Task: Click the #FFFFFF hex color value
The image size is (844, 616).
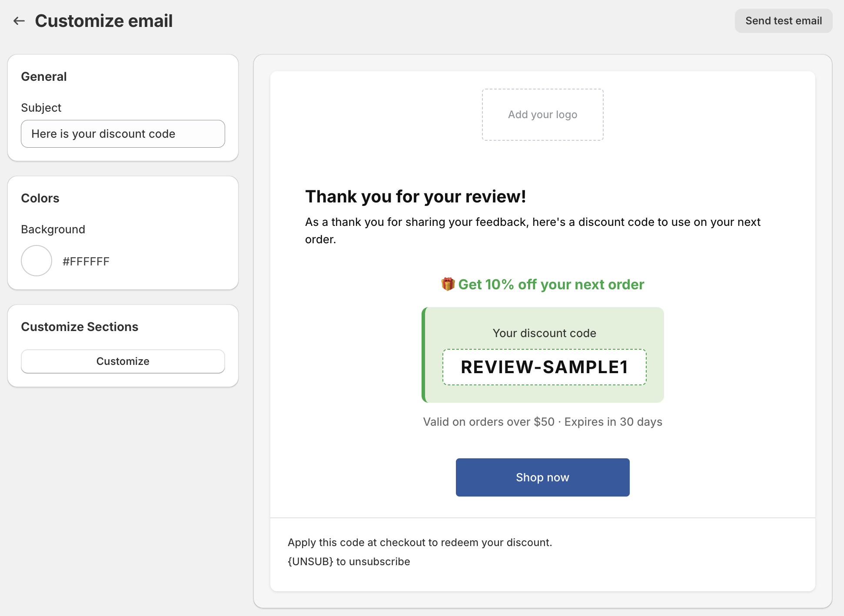Action: click(86, 262)
